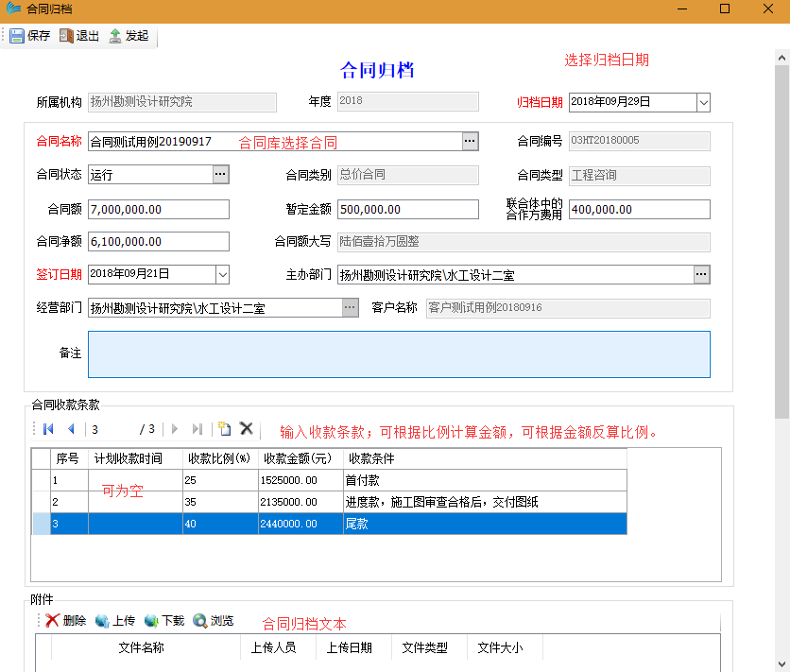Click the 合同额 input field
790x672 pixels.
pos(159,210)
